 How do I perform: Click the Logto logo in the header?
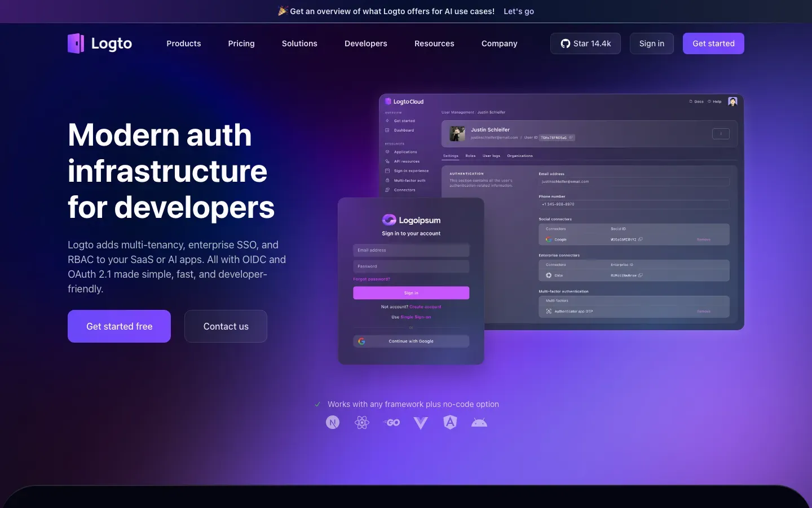pos(100,43)
